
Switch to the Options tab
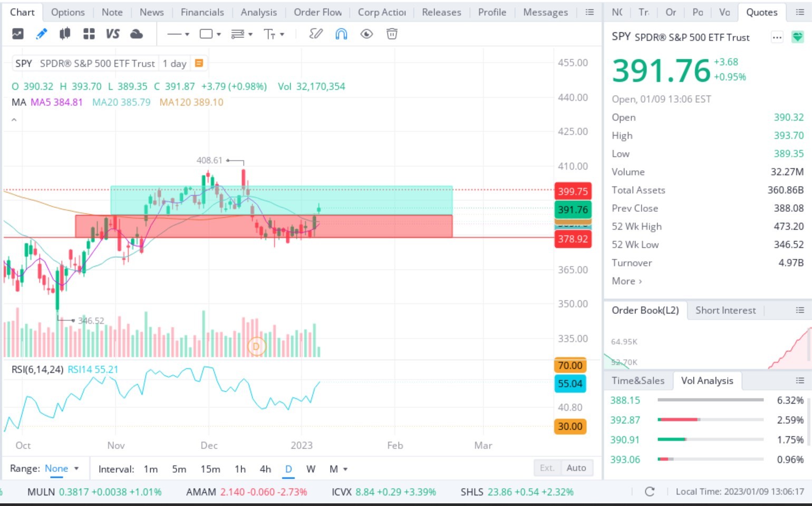tap(68, 12)
